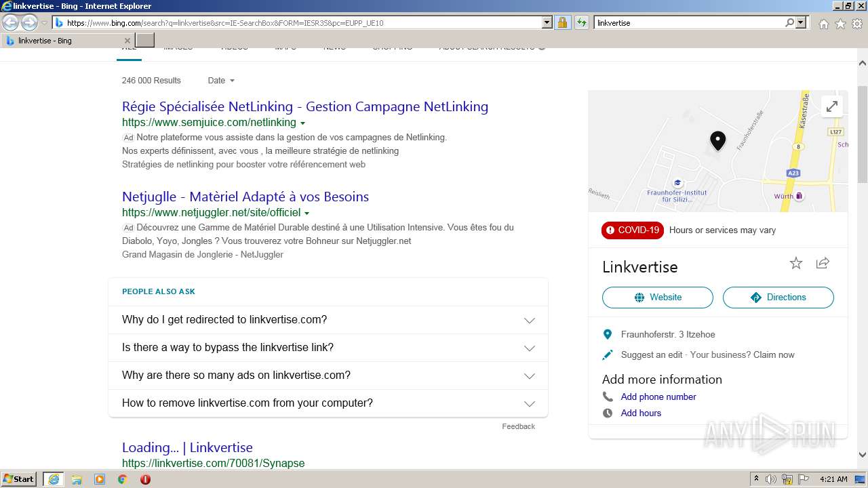The height and width of the screenshot is (488, 868).
Task: Click the map thumbnail of Itzehoe
Action: [x=718, y=151]
